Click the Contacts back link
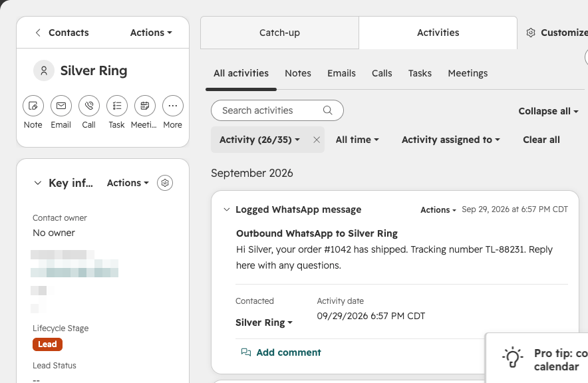588x383 pixels. click(x=69, y=33)
